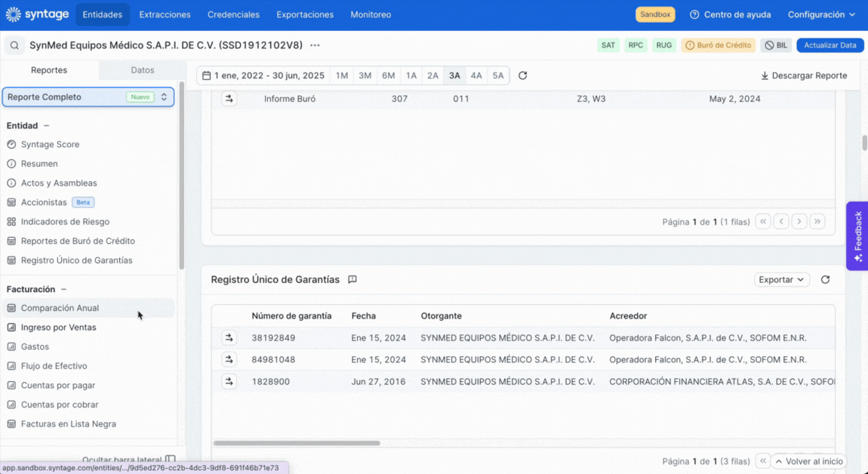The image size is (868, 474).
Task: Click the comment icon beside Registro Único de Garantías
Action: coord(352,279)
